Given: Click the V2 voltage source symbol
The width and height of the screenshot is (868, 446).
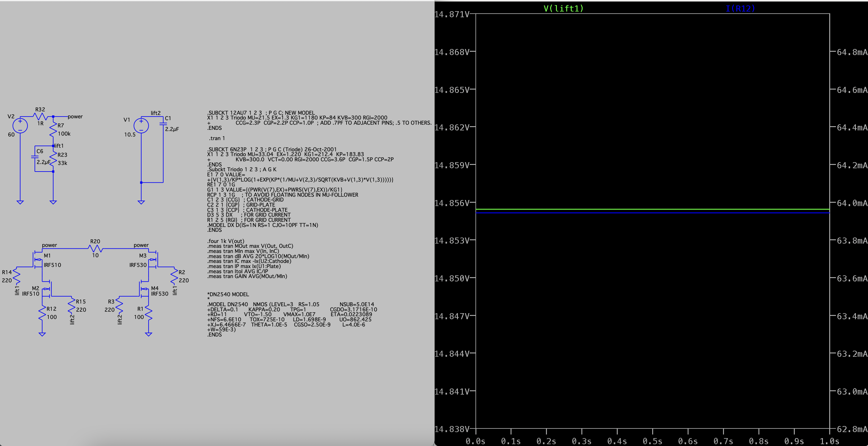Looking at the screenshot, I should click(20, 126).
